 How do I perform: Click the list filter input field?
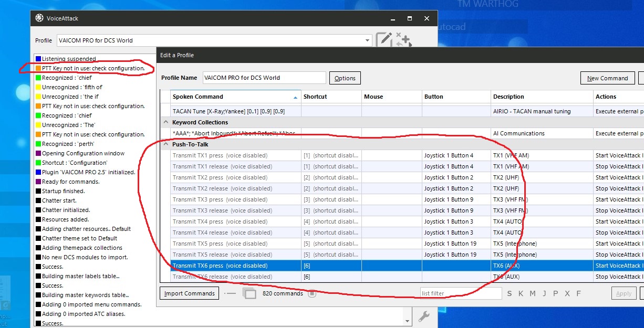tap(461, 293)
